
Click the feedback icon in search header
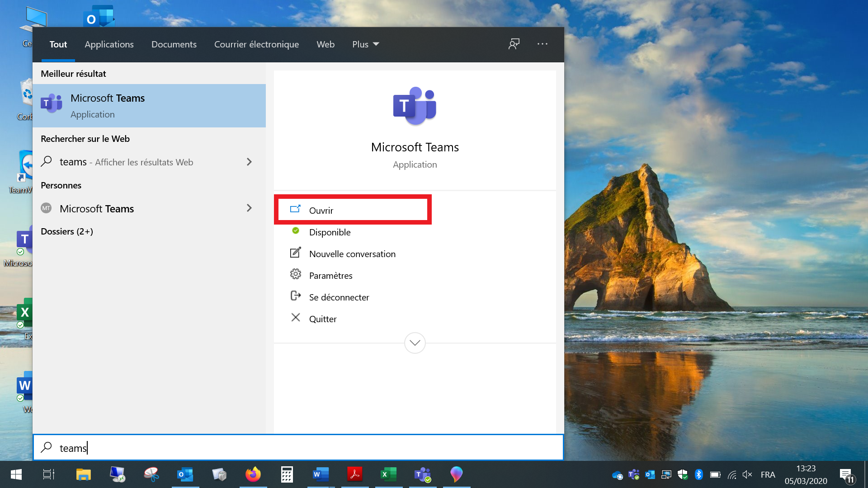coord(514,44)
